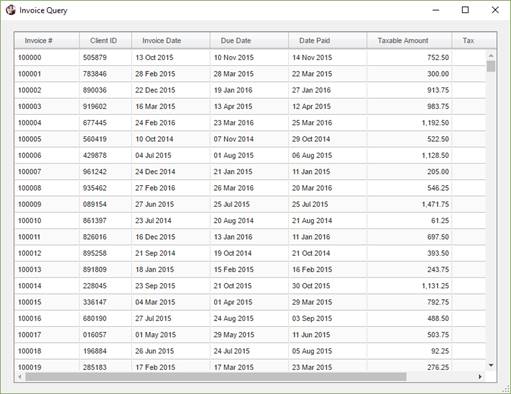Click the Invoice Query app icon
The height and width of the screenshot is (394, 511).
11,10
